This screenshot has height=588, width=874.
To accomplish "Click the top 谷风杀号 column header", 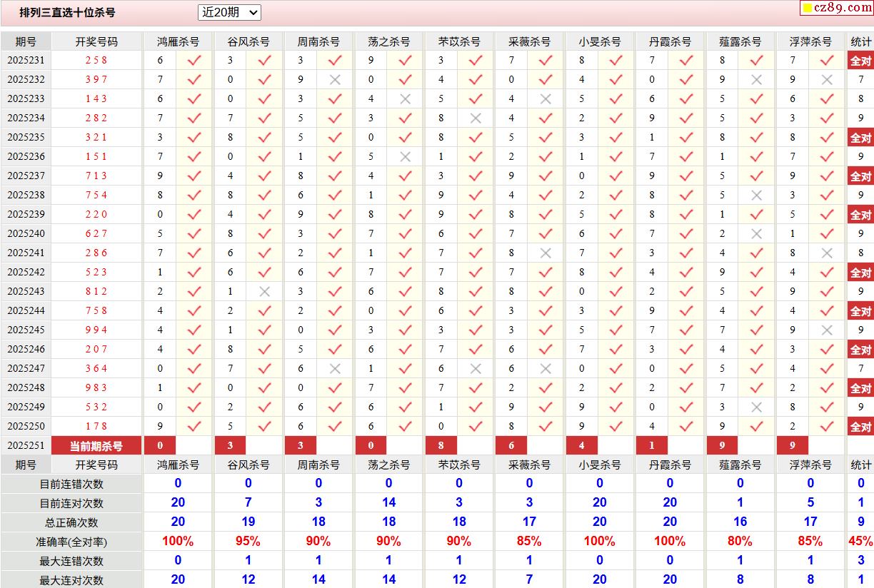I will click(248, 42).
